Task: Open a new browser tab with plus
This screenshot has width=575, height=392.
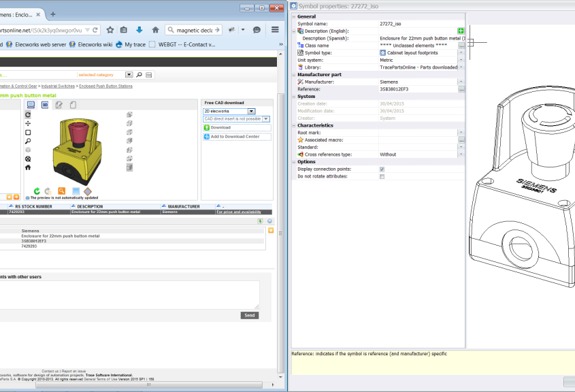Action: pos(53,14)
